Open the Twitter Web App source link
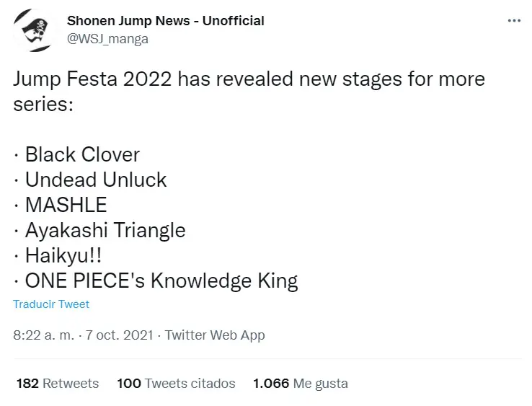The height and width of the screenshot is (406, 532). pos(215,335)
